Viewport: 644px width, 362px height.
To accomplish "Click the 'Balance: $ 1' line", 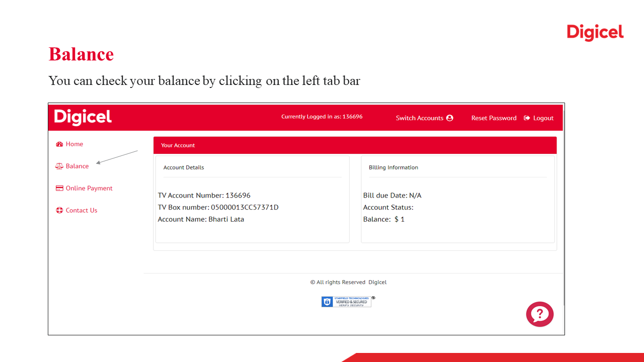I will click(x=384, y=220).
